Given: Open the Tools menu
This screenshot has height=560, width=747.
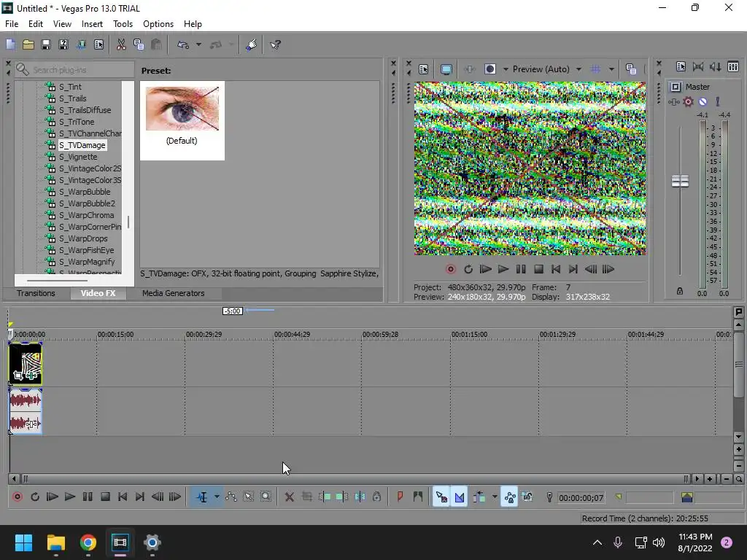Looking at the screenshot, I should click(123, 24).
